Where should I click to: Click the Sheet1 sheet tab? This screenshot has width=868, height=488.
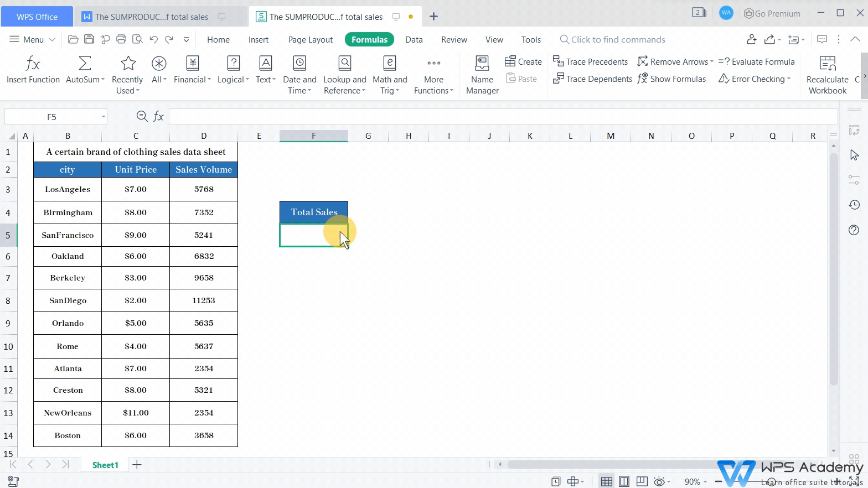105,465
